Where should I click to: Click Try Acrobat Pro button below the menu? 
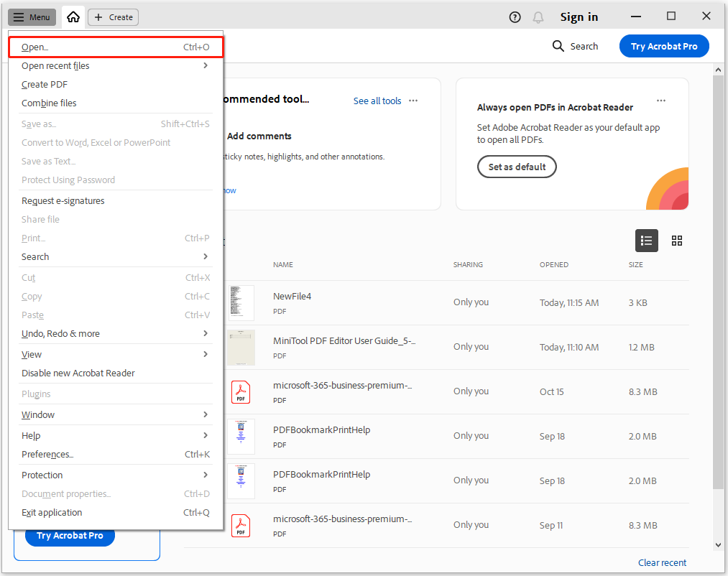[70, 536]
